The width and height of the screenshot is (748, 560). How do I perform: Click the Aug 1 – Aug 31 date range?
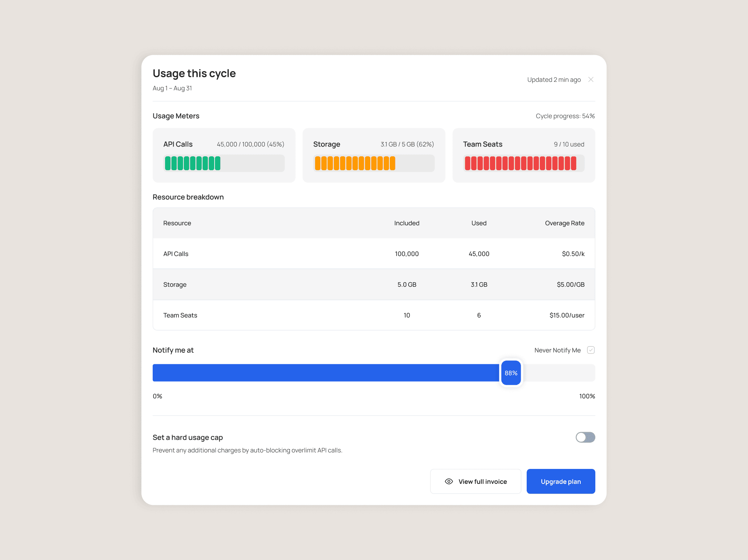coord(172,88)
